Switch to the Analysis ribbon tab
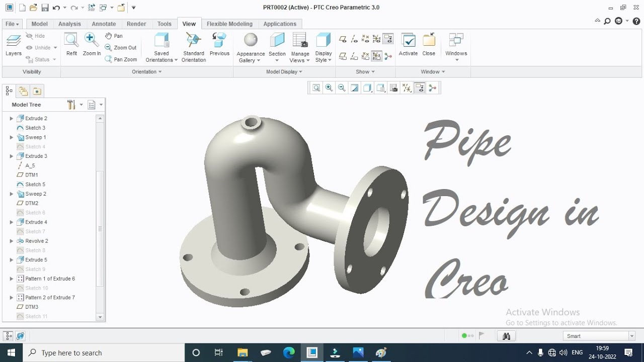 69,24
